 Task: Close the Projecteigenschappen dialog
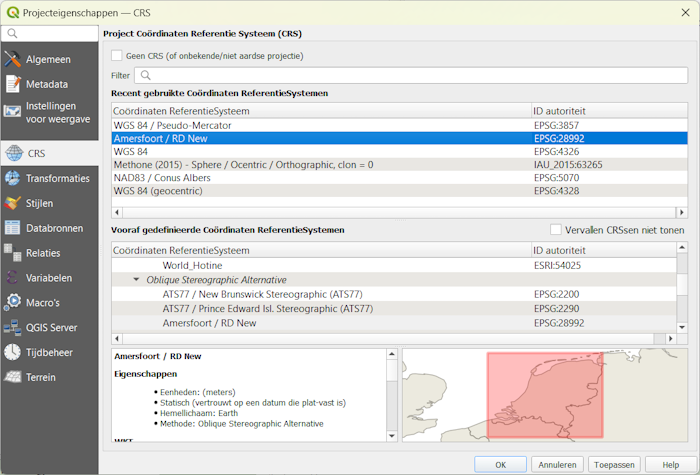[x=686, y=12]
